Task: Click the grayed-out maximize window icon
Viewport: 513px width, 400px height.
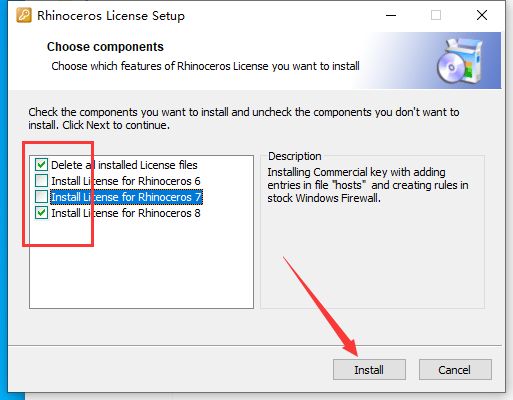Action: [x=436, y=15]
